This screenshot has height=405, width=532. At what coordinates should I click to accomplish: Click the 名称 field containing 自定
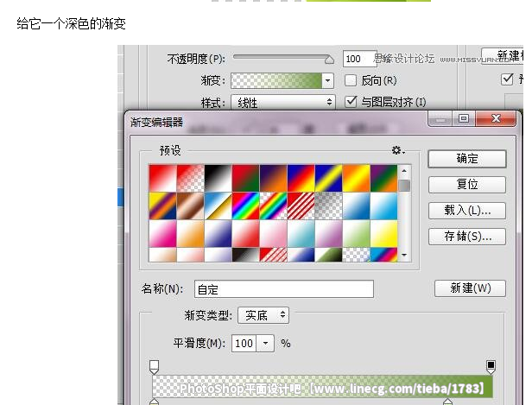[284, 289]
